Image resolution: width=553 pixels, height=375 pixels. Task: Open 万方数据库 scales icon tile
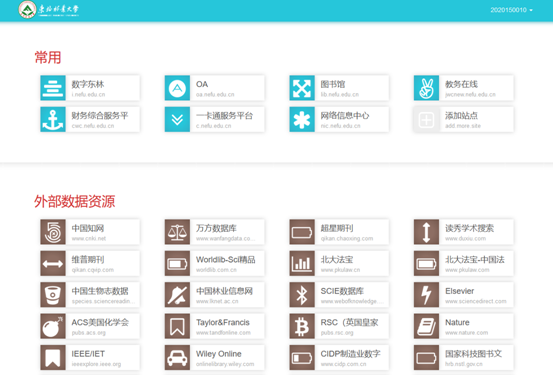pos(214,232)
